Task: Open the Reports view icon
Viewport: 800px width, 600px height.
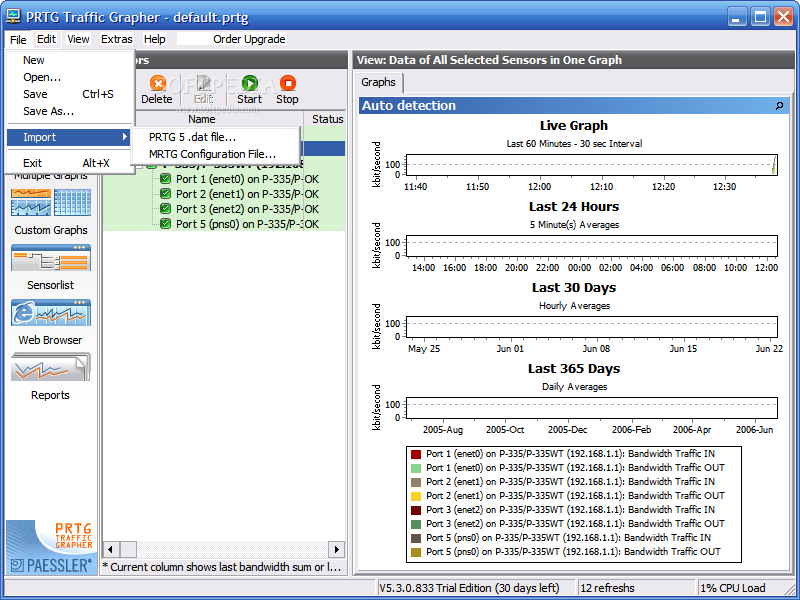Action: coord(51,367)
